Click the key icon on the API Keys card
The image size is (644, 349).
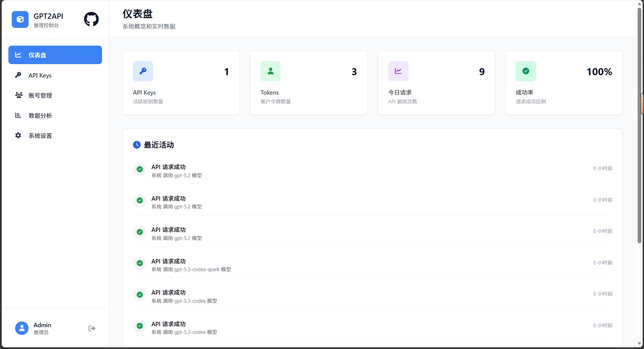143,71
